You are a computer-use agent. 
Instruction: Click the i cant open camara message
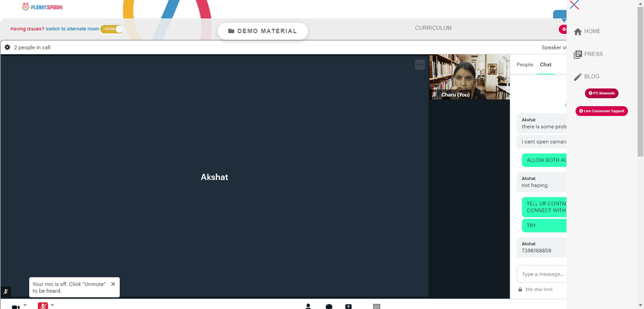tap(542, 142)
